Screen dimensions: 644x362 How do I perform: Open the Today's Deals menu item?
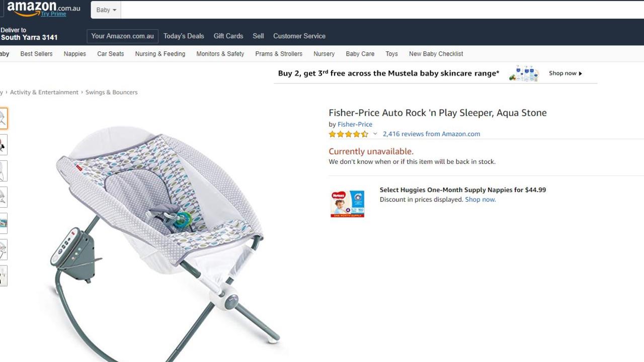pyautogui.click(x=184, y=36)
